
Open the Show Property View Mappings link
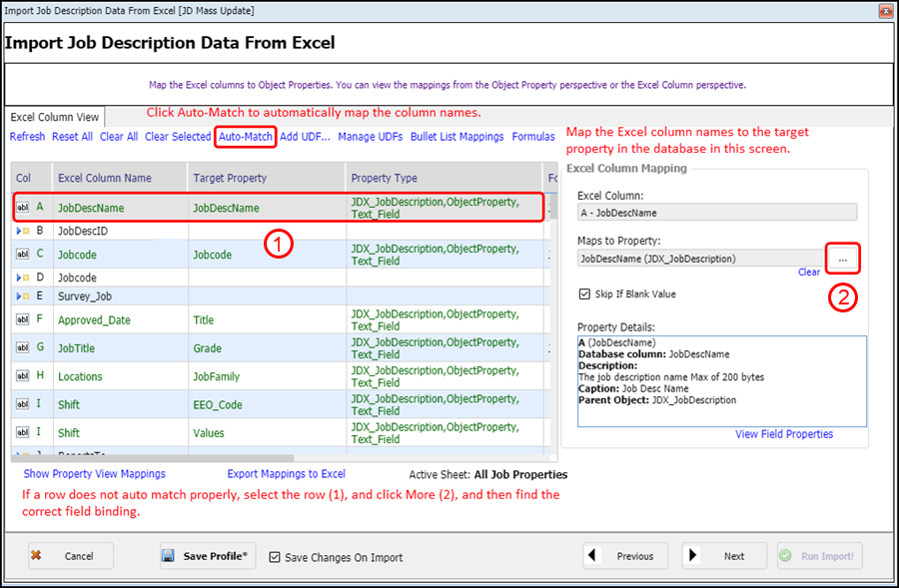(94, 474)
